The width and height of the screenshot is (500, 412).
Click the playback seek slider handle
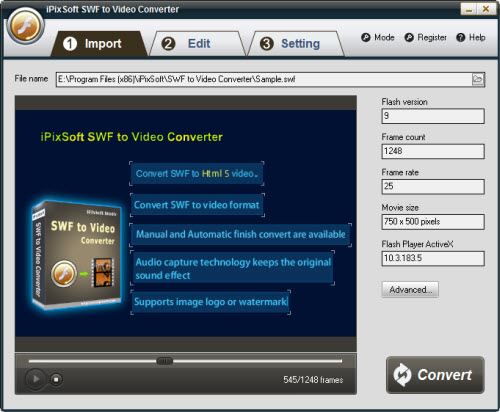[x=164, y=361]
